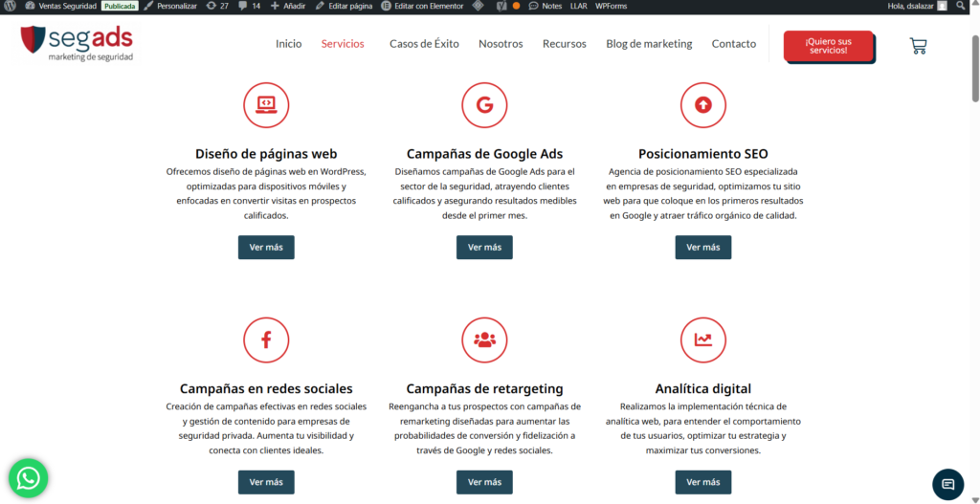Open the Servicios menu item
980x504 pixels.
343,44
